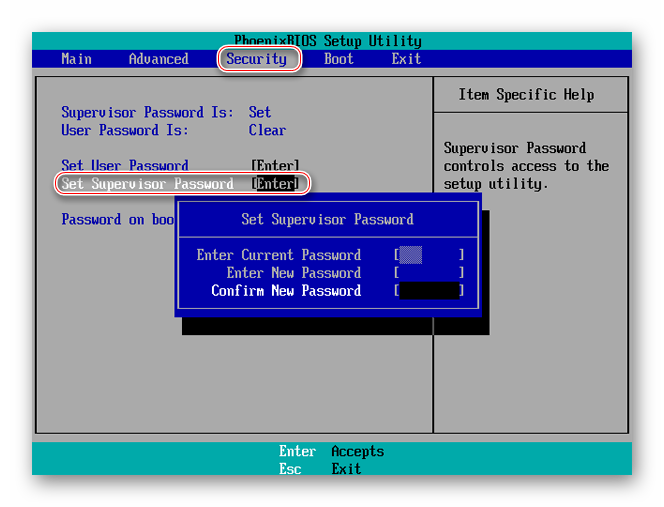Click the Password on boot setting

click(x=118, y=219)
